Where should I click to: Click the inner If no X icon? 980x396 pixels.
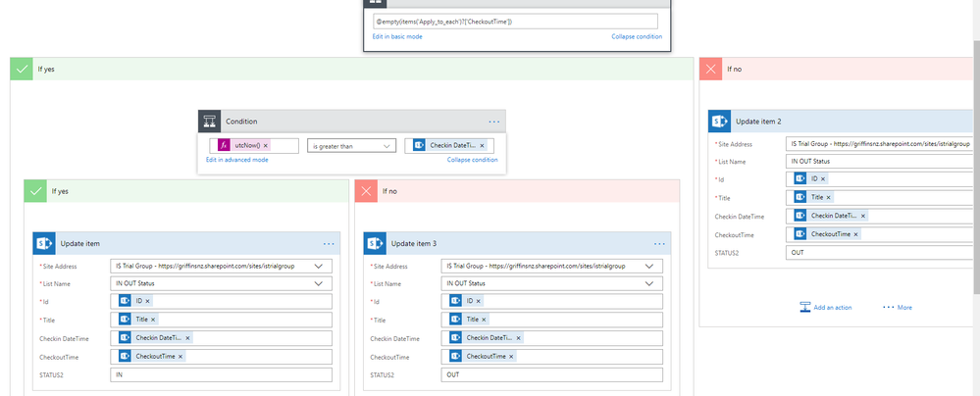tap(366, 191)
